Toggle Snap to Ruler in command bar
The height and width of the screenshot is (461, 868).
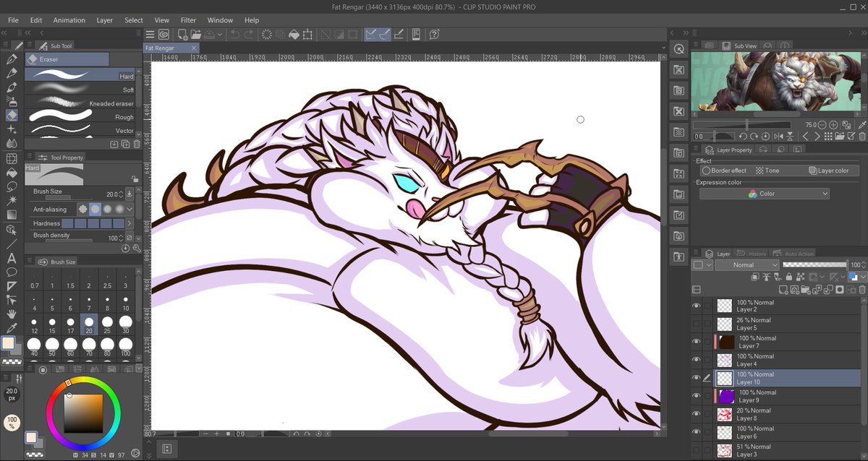[x=370, y=34]
